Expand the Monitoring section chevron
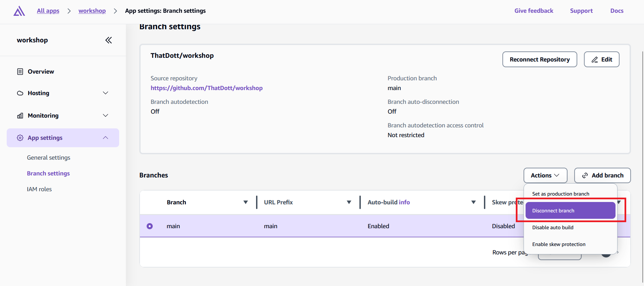This screenshot has width=644, height=286. [105, 116]
